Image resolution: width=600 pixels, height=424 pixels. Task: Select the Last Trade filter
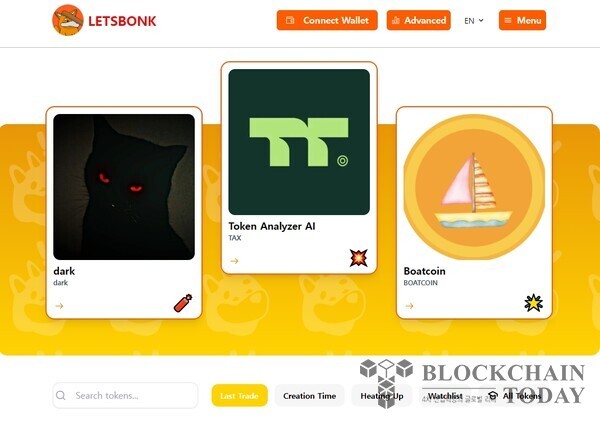(x=240, y=396)
